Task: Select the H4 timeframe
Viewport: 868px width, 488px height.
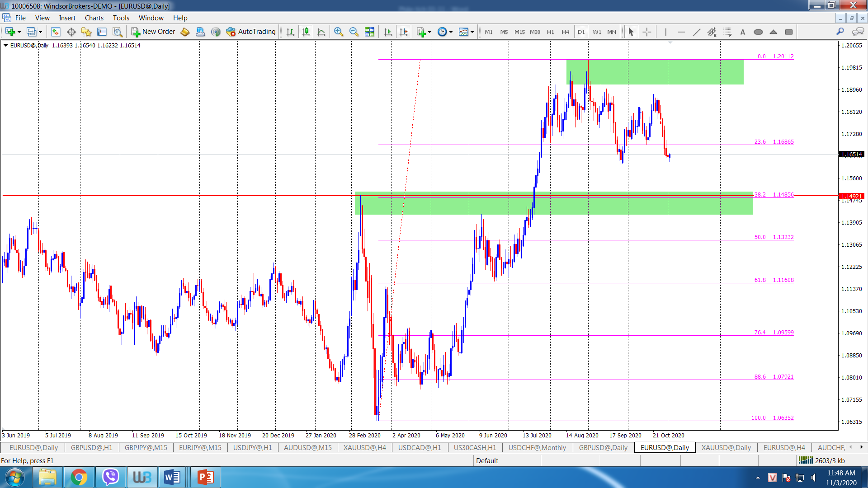Action: [565, 32]
